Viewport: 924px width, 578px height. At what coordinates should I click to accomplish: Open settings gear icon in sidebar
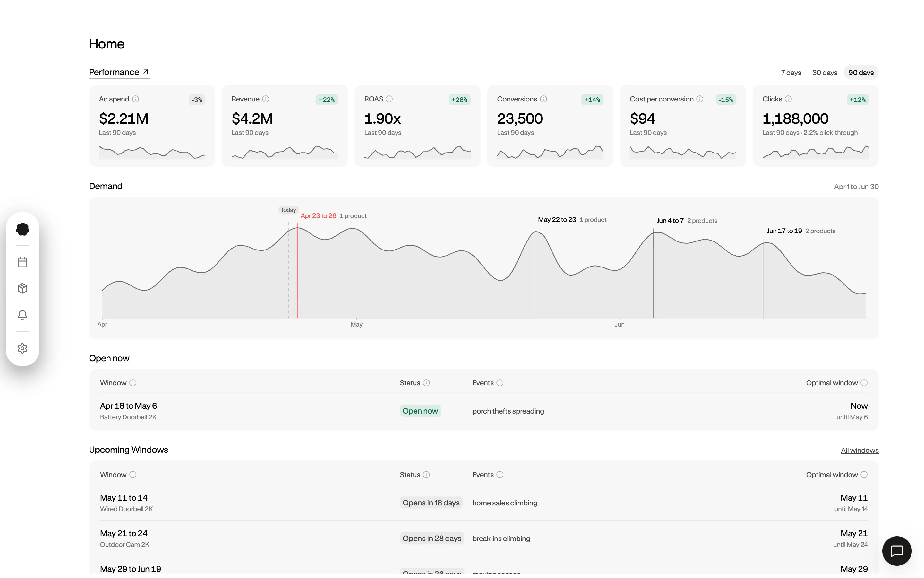pos(22,348)
